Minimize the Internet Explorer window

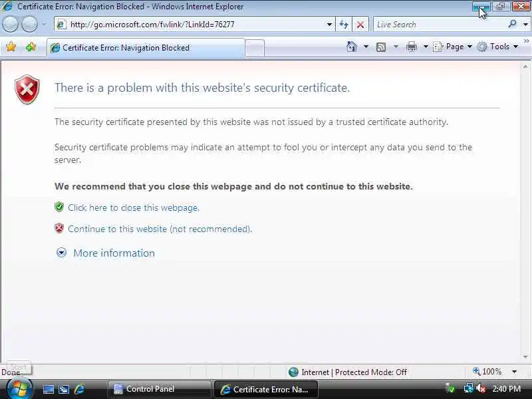point(481,7)
